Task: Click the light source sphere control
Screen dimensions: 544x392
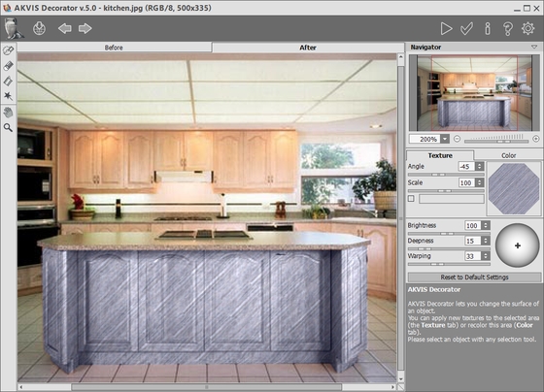Action: [517, 245]
